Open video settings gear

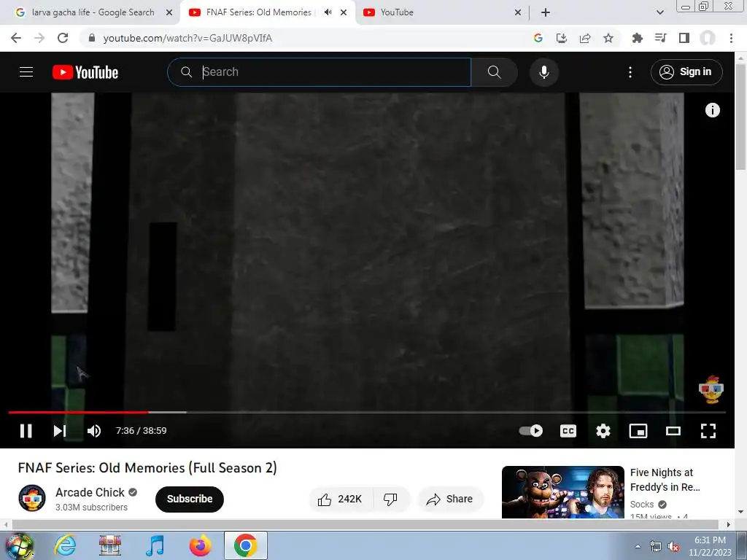[x=603, y=431]
